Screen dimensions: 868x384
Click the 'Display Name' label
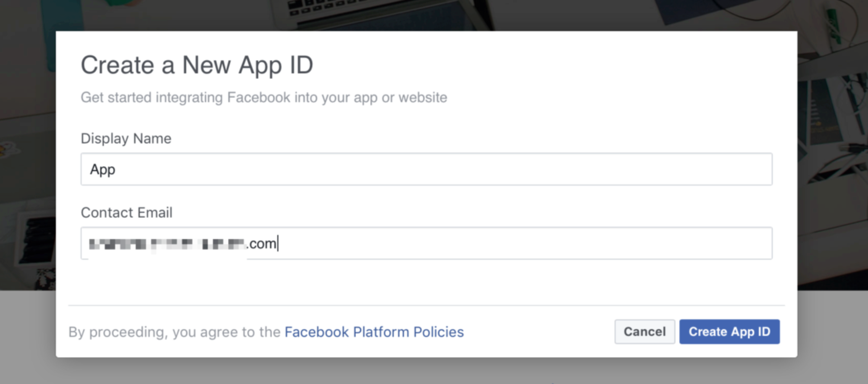click(x=126, y=139)
